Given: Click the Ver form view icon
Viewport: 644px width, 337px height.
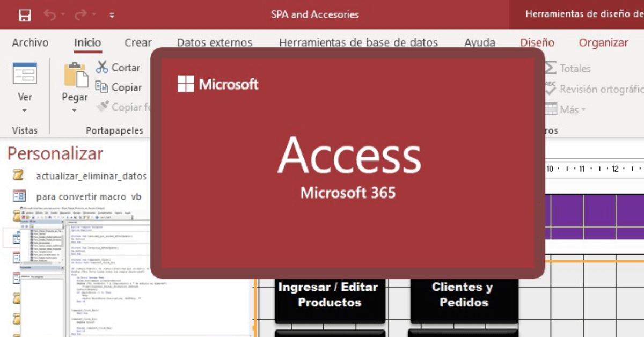Looking at the screenshot, I should 25,74.
